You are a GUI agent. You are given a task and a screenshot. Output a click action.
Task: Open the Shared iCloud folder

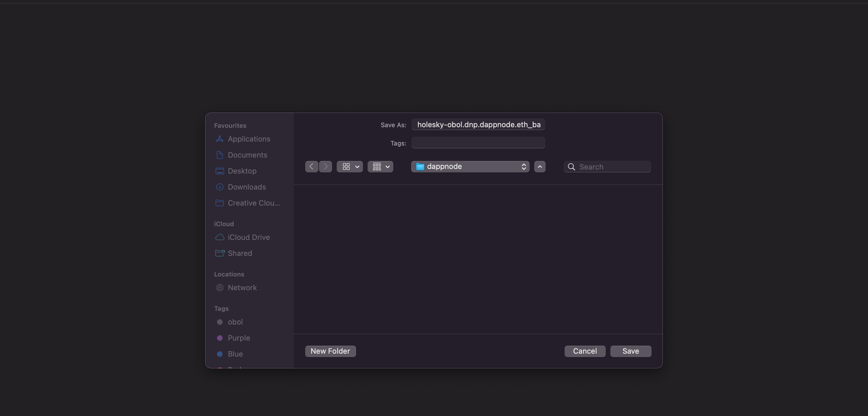[240, 253]
